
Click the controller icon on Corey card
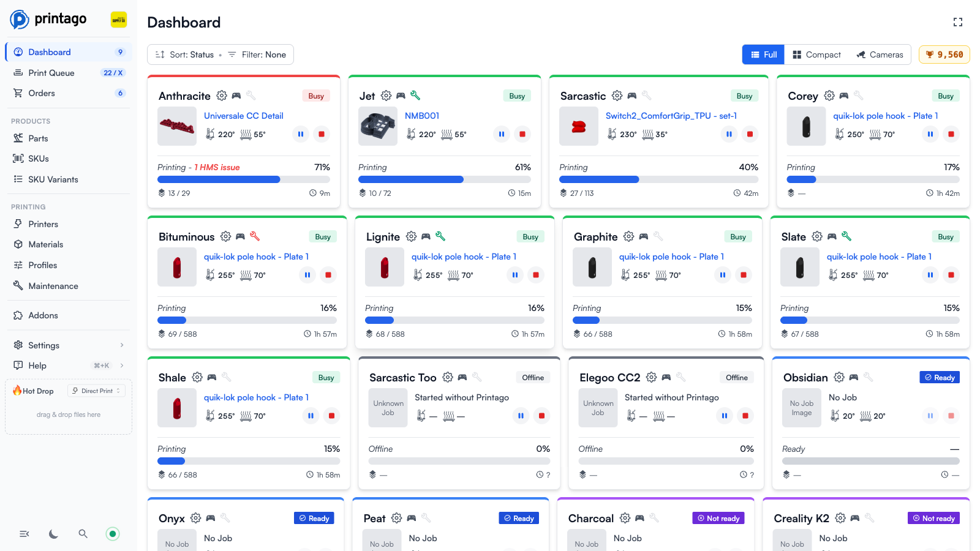click(843, 96)
